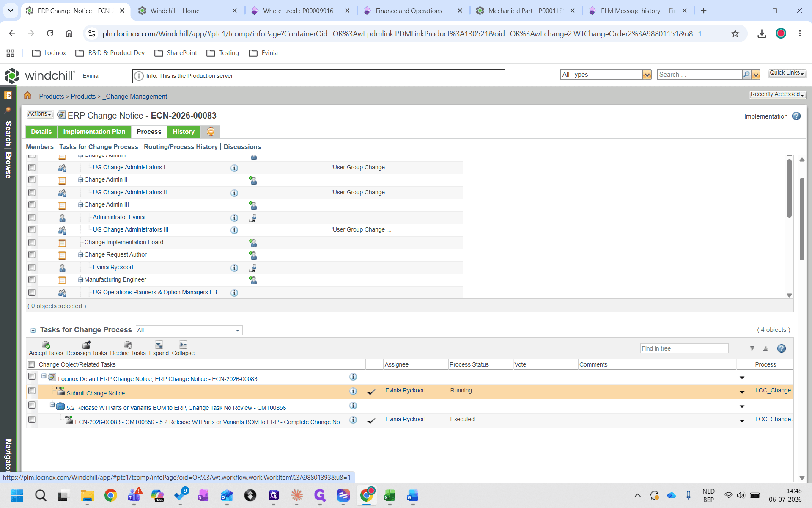The image size is (812, 508).
Task: Click the search magnifier icon
Action: [746, 75]
